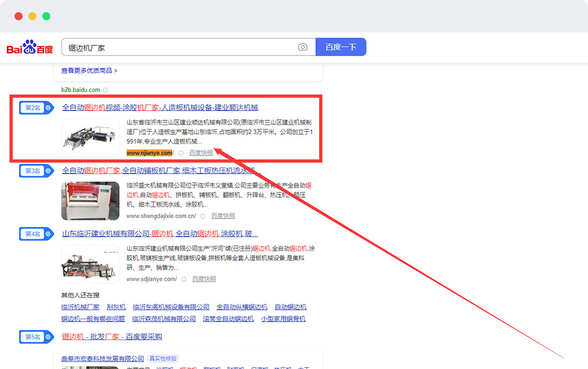This screenshot has width=588, height=369.
Task: Click shield icon beside www.njianye.com
Action: pos(181,153)
